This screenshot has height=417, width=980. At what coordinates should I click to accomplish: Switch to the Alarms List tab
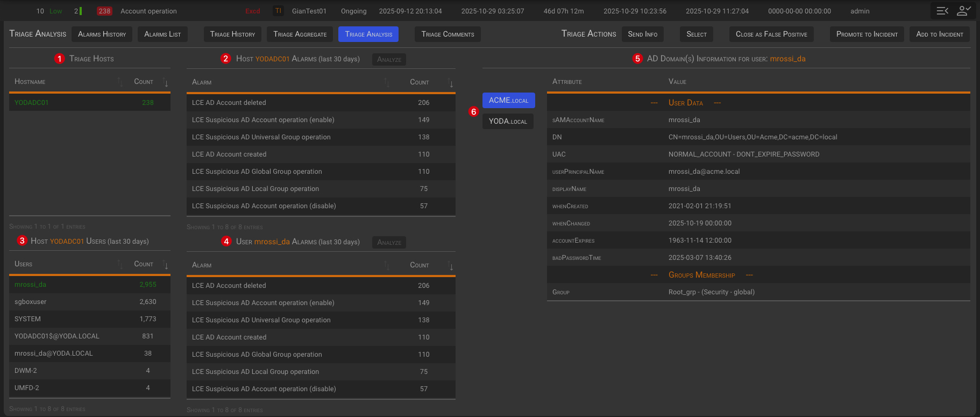(x=162, y=34)
